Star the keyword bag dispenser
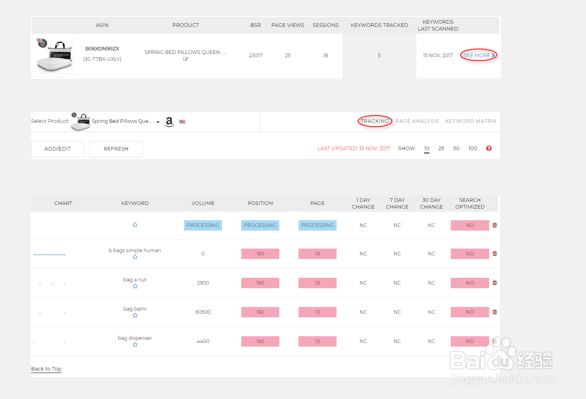The width and height of the screenshot is (586, 399). click(135, 344)
